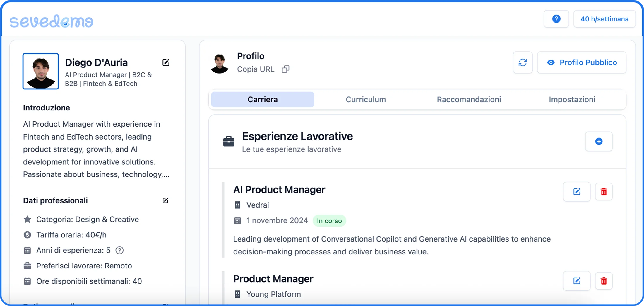The width and height of the screenshot is (644, 306).
Task: Click the briefcase icon beside Esperienze Lavorative
Action: (x=229, y=141)
